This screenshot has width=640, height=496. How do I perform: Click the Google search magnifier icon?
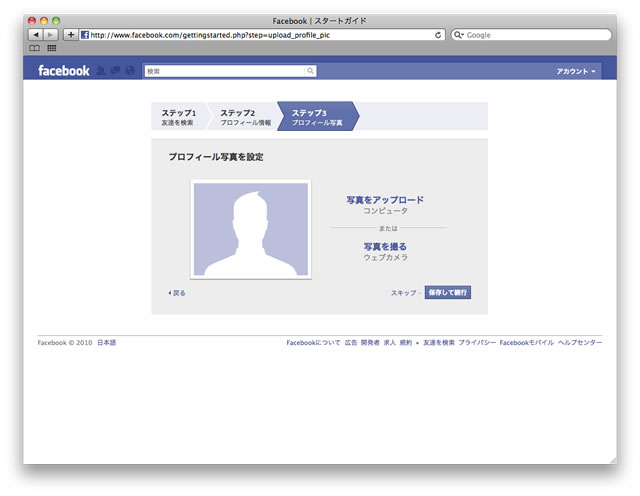coord(458,35)
